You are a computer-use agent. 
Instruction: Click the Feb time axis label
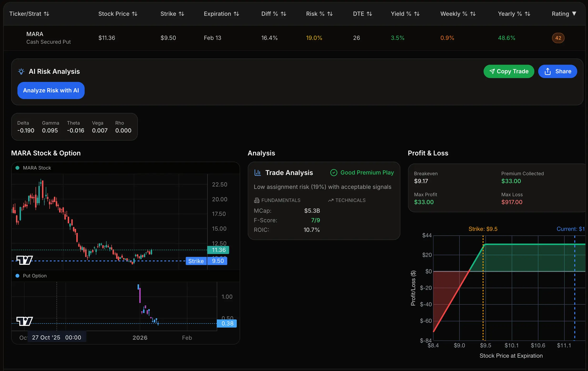[187, 338]
